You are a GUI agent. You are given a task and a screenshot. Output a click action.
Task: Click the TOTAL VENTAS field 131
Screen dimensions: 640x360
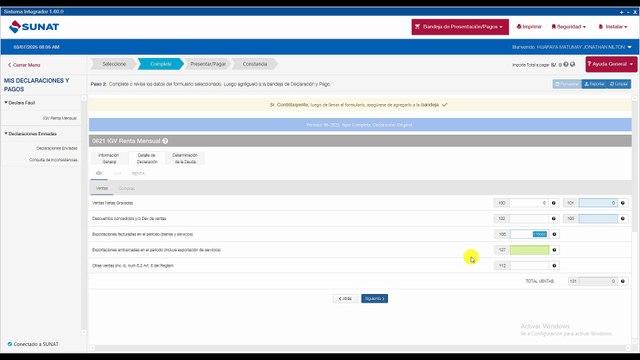click(598, 281)
